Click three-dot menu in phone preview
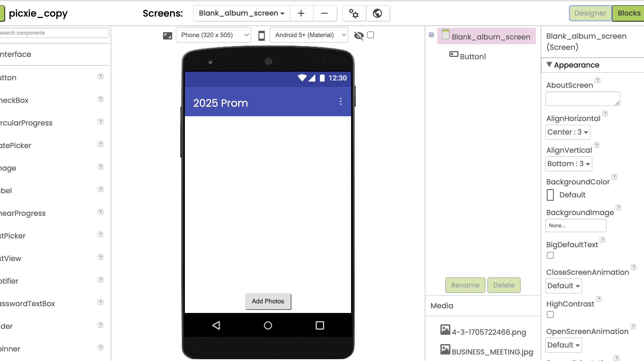The image size is (644, 361). pyautogui.click(x=341, y=102)
